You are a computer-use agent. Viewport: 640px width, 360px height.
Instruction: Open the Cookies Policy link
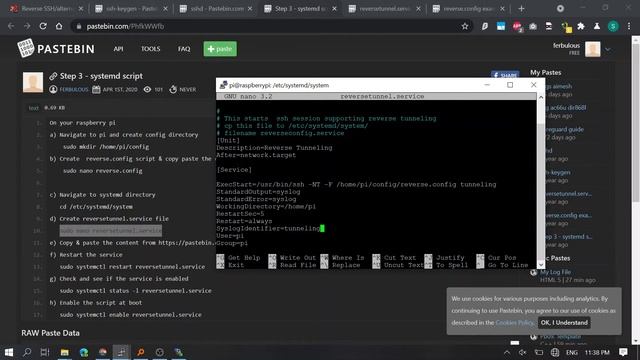coord(514,322)
